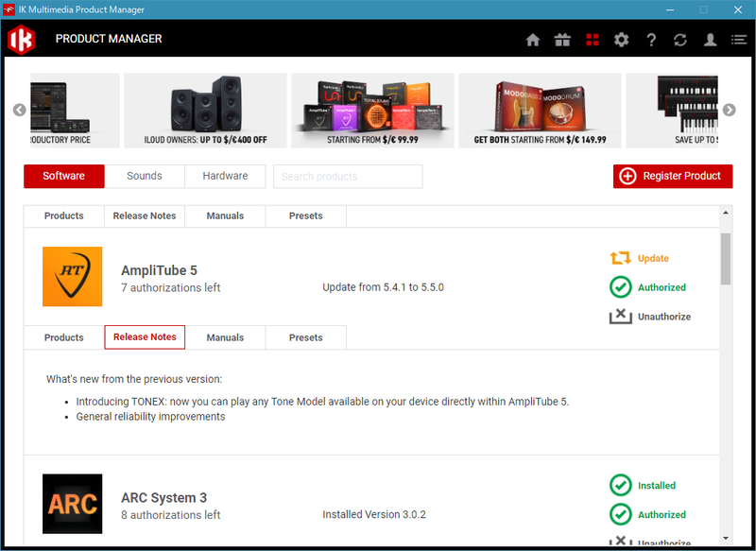
Task: Show previous banner with left arrow
Action: tap(19, 110)
